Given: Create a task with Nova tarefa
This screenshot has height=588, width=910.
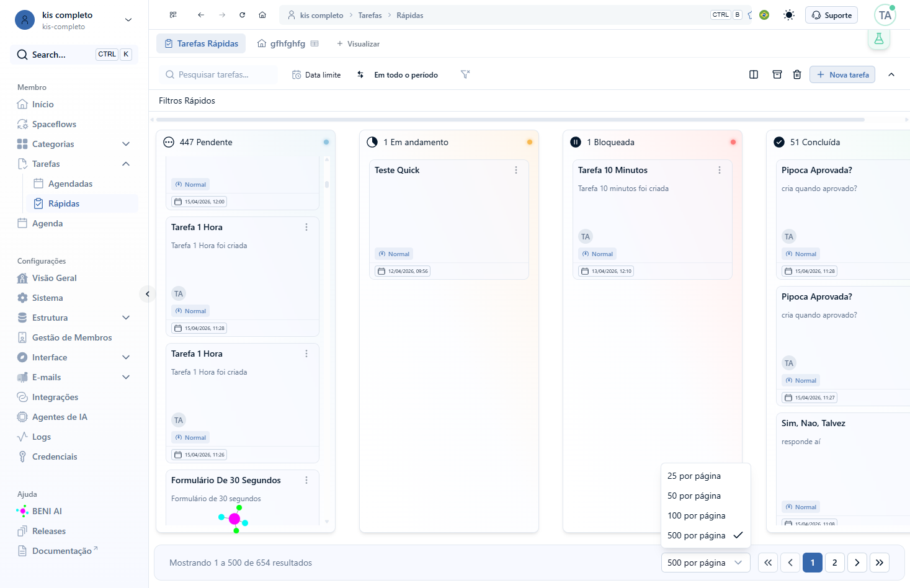Looking at the screenshot, I should (x=842, y=74).
